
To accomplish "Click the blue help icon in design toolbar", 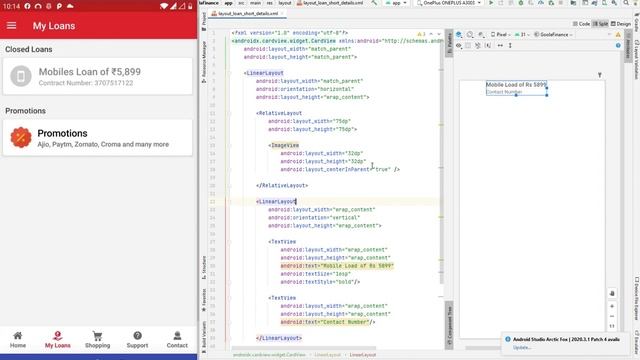I will [618, 46].
